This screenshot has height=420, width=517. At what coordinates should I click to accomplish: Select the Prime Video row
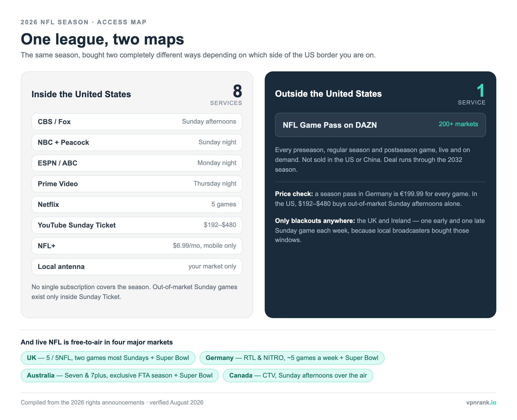point(137,184)
